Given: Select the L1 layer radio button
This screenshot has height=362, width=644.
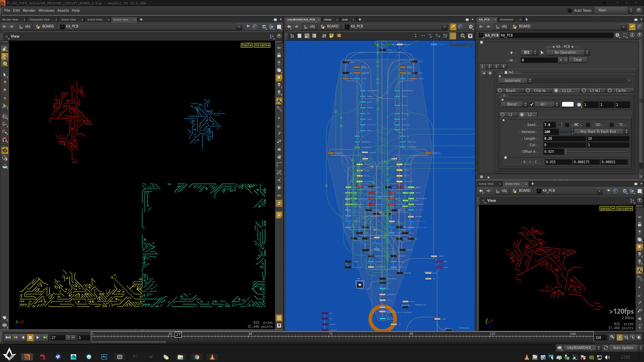Looking at the screenshot, I should pyautogui.click(x=502, y=115).
